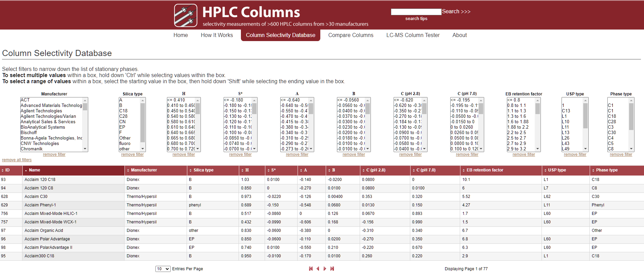Click Acclaim C30 row name
Screen dimensions: 644x275
point(36,197)
